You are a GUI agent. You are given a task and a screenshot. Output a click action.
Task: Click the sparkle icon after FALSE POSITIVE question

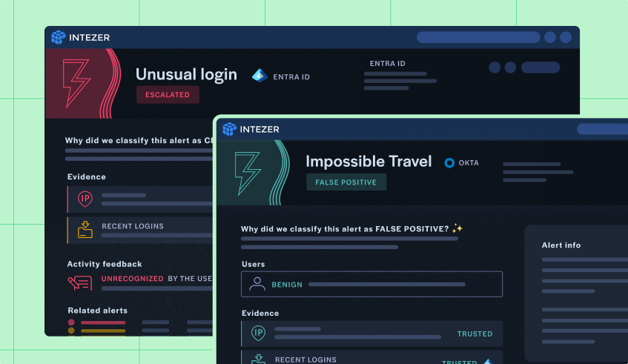point(457,228)
